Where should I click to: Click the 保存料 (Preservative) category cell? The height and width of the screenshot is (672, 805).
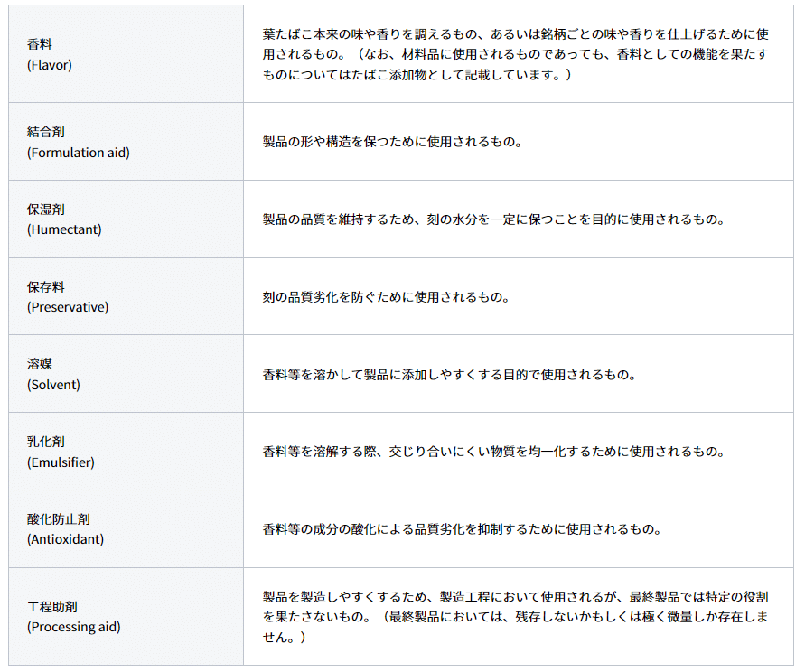(x=126, y=297)
